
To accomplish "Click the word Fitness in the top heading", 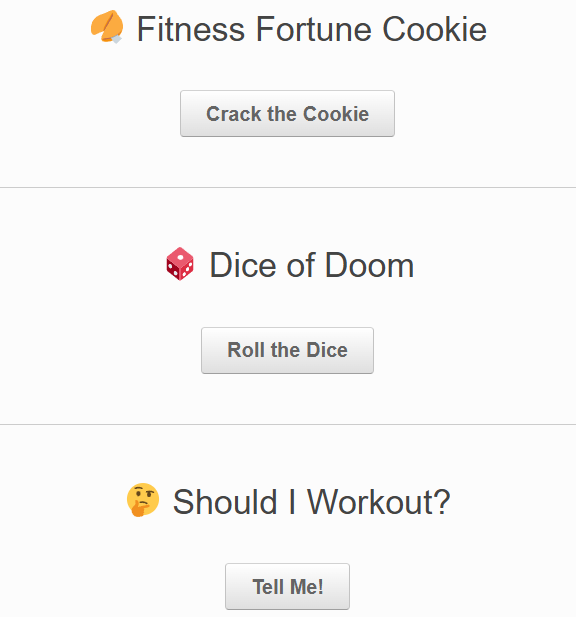I will tap(191, 29).
